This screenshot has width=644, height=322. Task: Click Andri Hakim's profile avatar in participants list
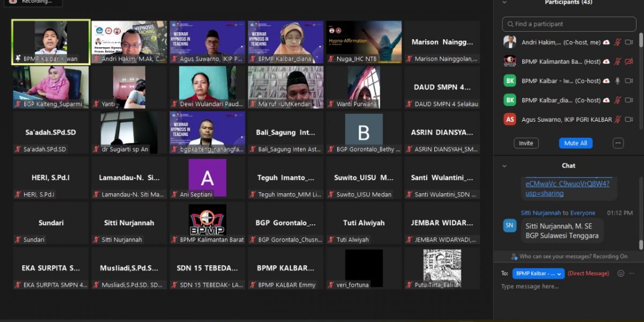[509, 42]
